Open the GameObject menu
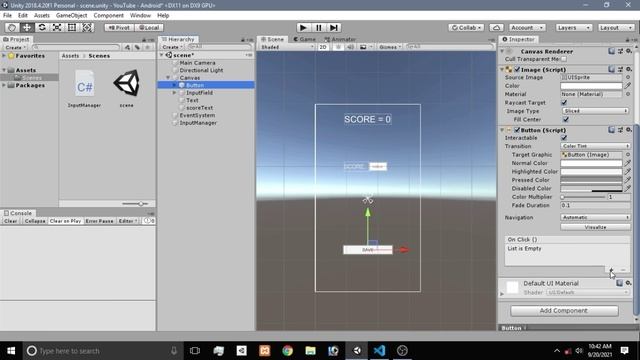The image size is (640, 360). (71, 15)
